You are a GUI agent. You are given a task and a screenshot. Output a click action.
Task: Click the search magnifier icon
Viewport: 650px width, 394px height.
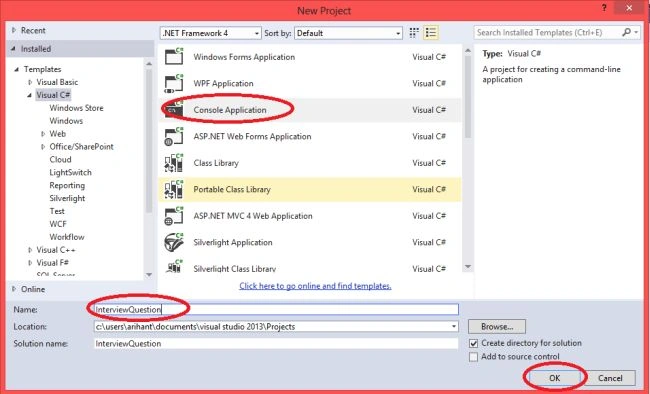626,32
